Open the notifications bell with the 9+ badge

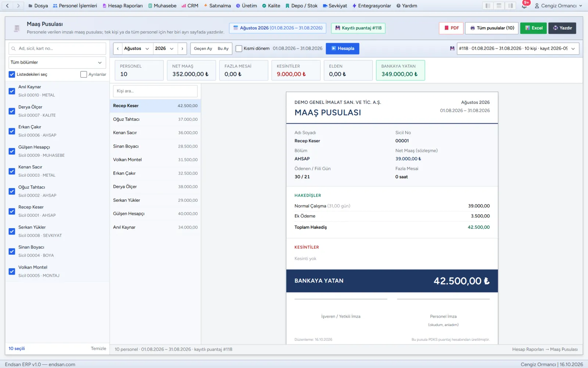click(x=524, y=6)
